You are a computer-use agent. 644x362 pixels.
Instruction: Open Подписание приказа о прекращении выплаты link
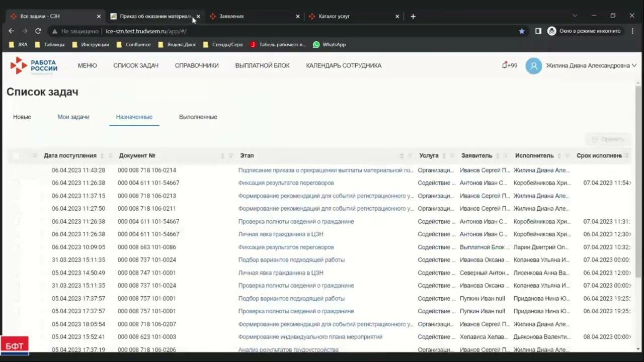tap(326, 170)
